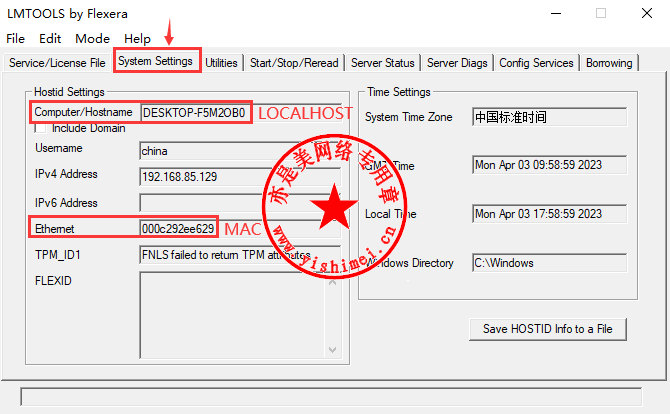Click the status bar field at bottom
670x414 pixels.
click(331, 397)
